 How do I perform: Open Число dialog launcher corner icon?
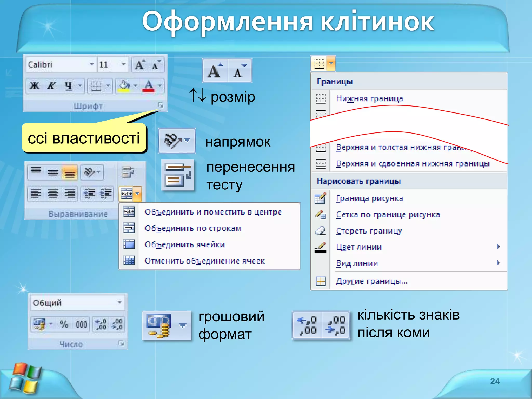121,343
